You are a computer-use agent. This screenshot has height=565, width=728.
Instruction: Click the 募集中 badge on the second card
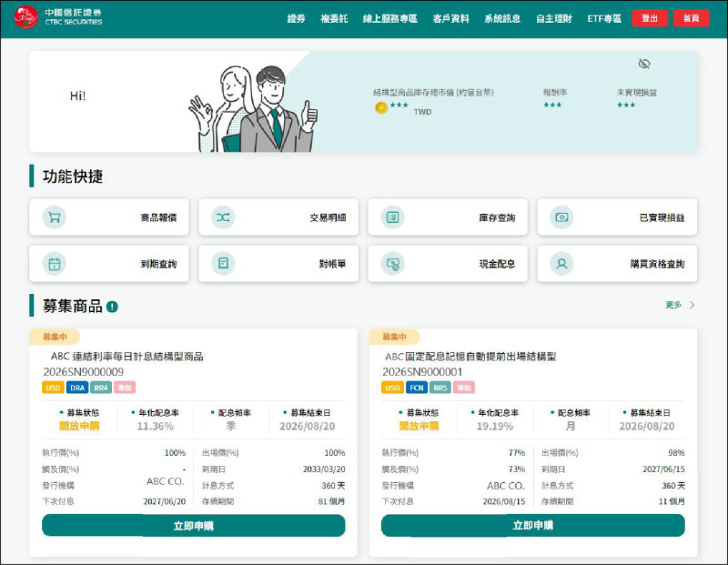click(x=394, y=337)
